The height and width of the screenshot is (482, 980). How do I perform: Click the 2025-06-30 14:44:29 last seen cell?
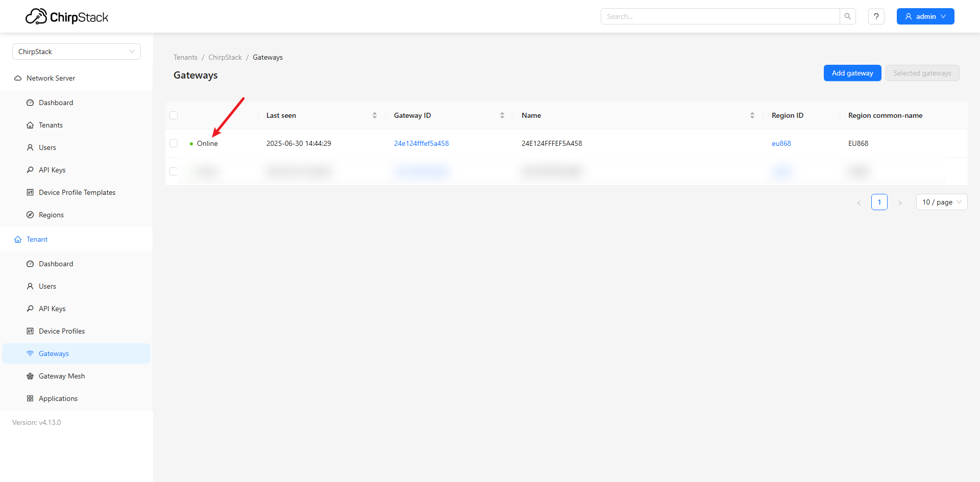[299, 143]
